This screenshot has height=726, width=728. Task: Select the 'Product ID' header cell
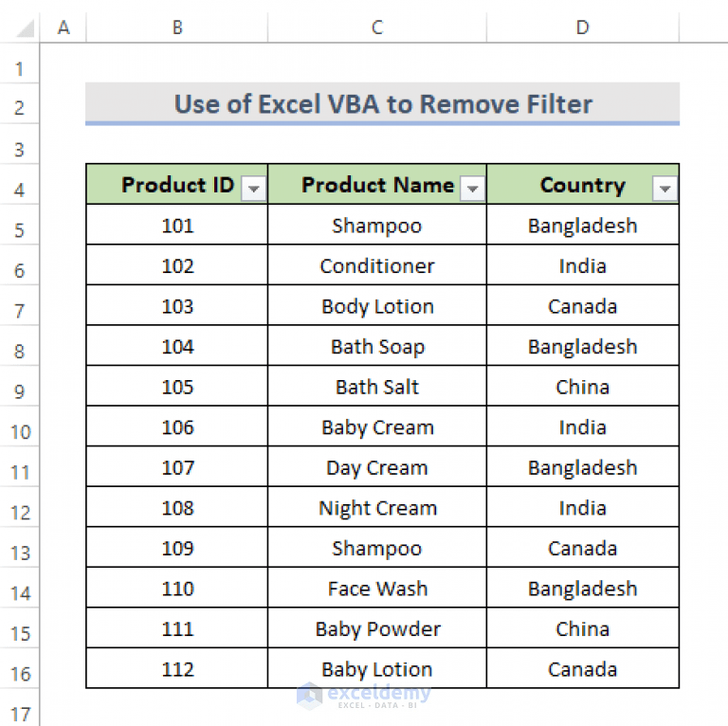(x=177, y=184)
